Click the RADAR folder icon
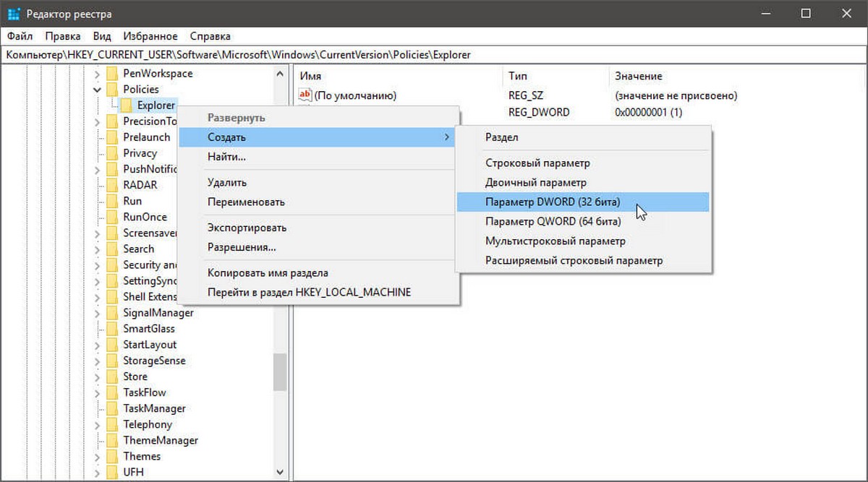Image resolution: width=868 pixels, height=482 pixels. [x=111, y=185]
